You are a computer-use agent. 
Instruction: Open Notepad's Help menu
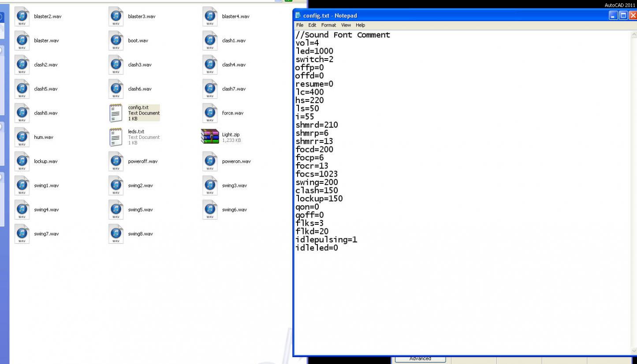click(361, 25)
